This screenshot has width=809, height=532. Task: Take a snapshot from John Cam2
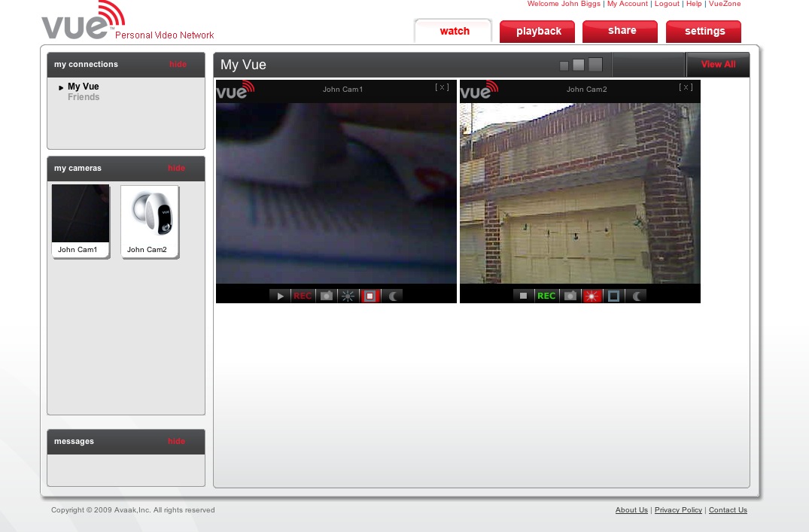pos(570,296)
